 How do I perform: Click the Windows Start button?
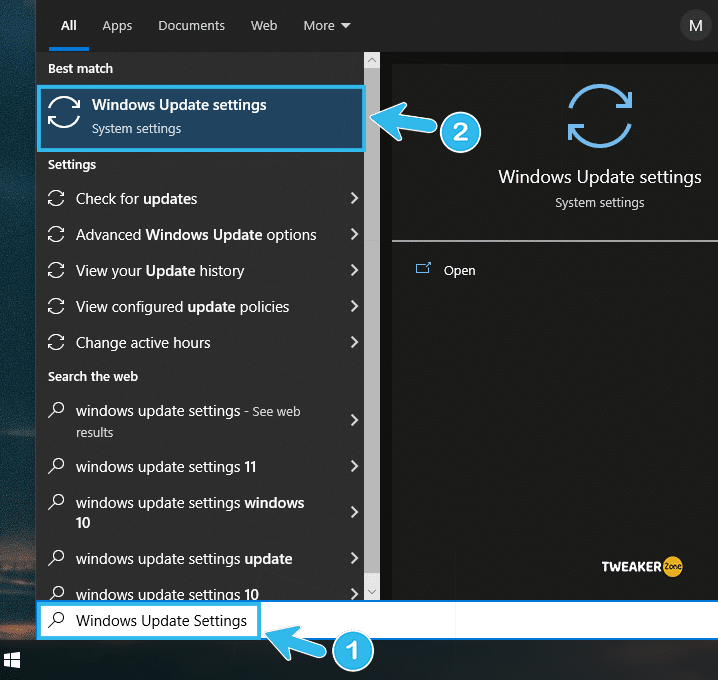click(x=12, y=660)
